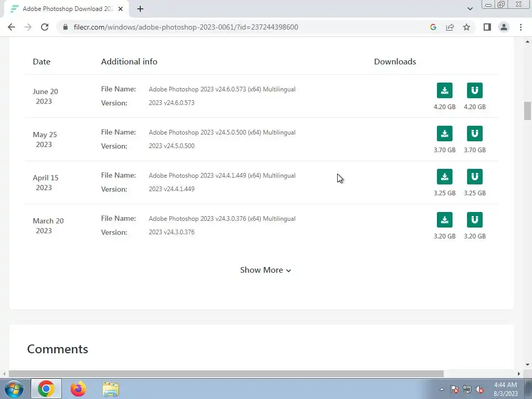Click the Google icon in the address bar
The image size is (532, 399).
coord(433,27)
